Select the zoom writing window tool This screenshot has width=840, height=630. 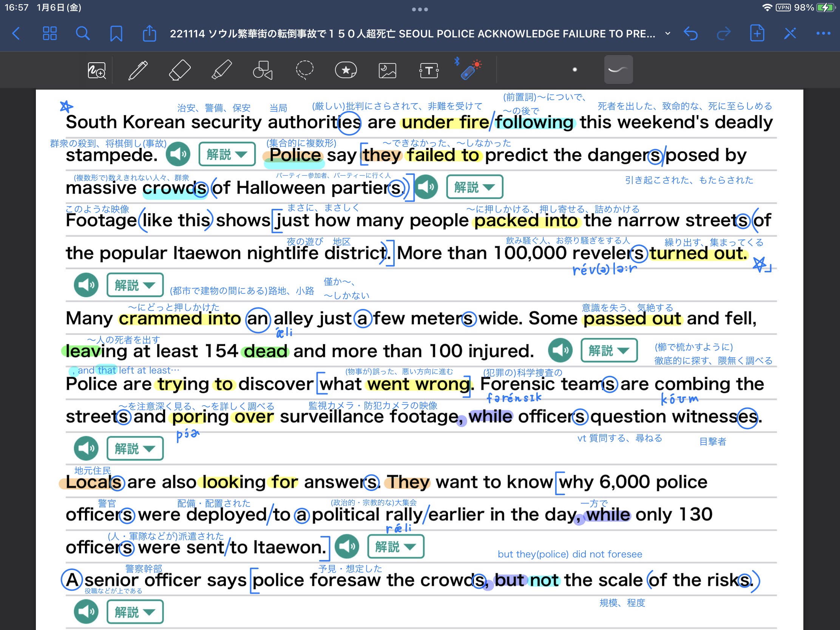(x=96, y=70)
